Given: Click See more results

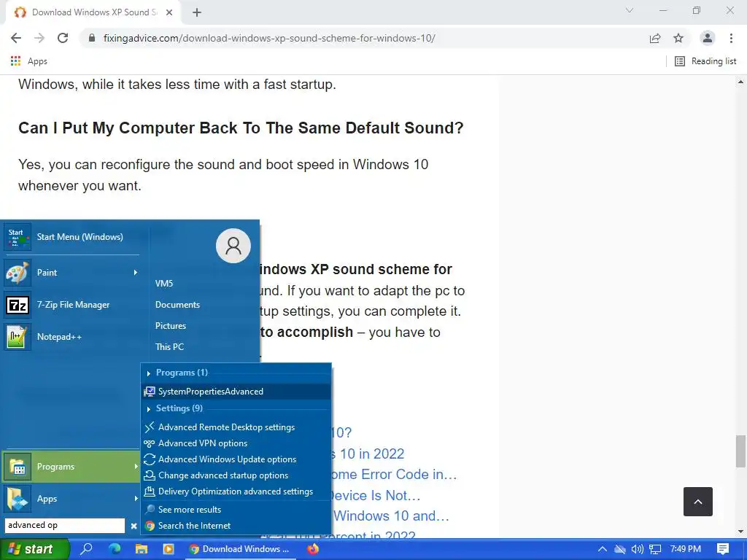Looking at the screenshot, I should [x=236, y=510].
